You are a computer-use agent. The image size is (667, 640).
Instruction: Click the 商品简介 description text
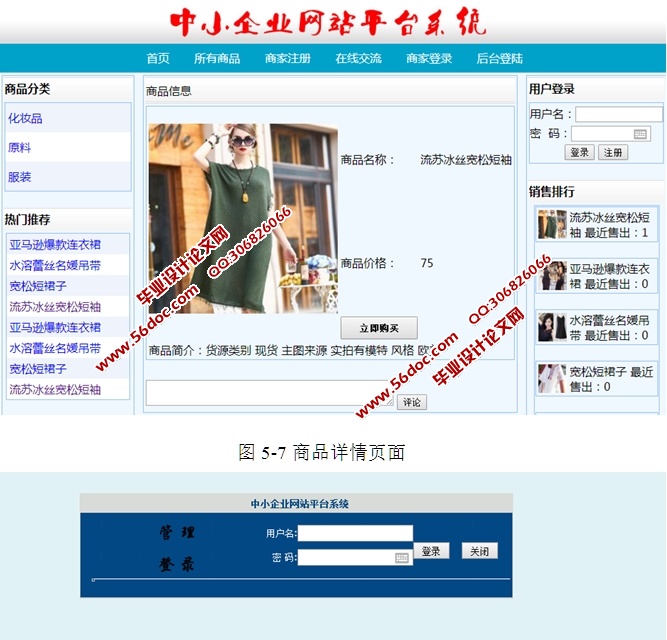point(292,350)
